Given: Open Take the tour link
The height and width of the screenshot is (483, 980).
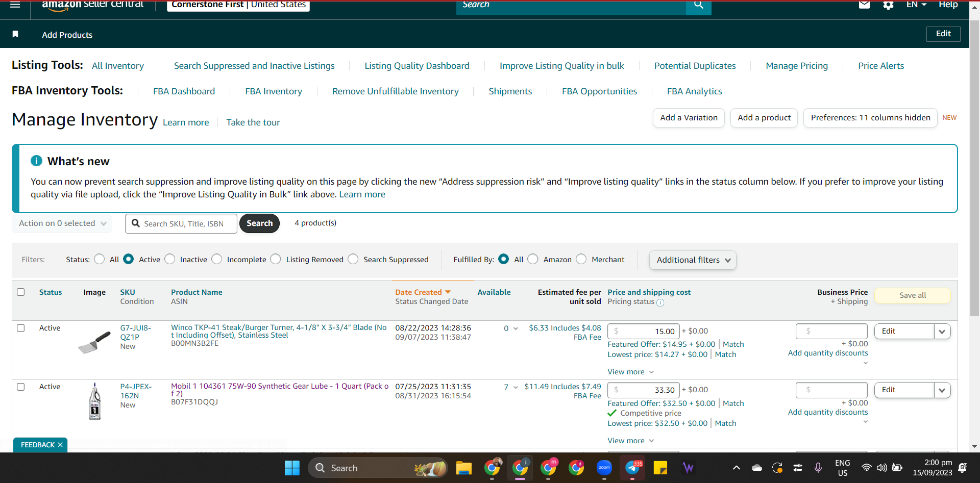Looking at the screenshot, I should click(253, 122).
